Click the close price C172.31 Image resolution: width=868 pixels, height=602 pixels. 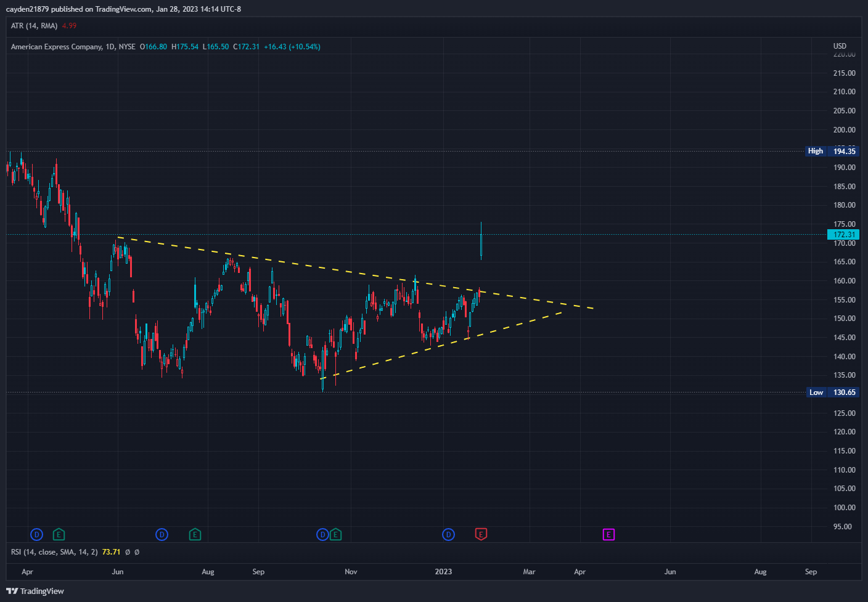click(x=247, y=47)
